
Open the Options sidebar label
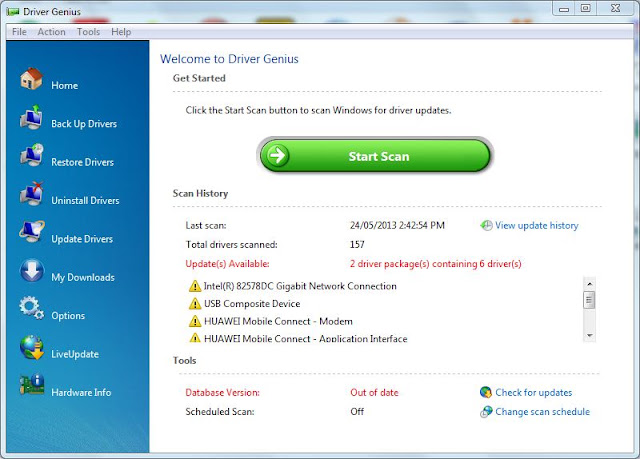tap(68, 316)
